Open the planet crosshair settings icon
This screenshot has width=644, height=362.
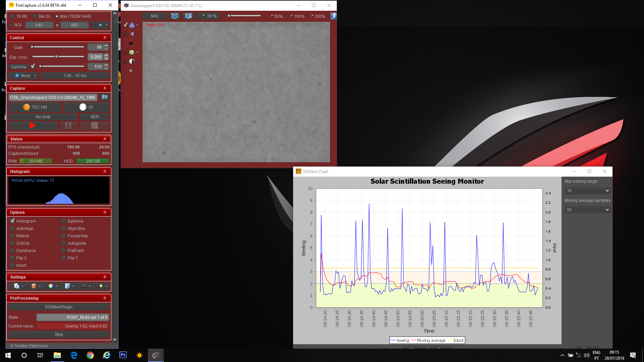34,286
